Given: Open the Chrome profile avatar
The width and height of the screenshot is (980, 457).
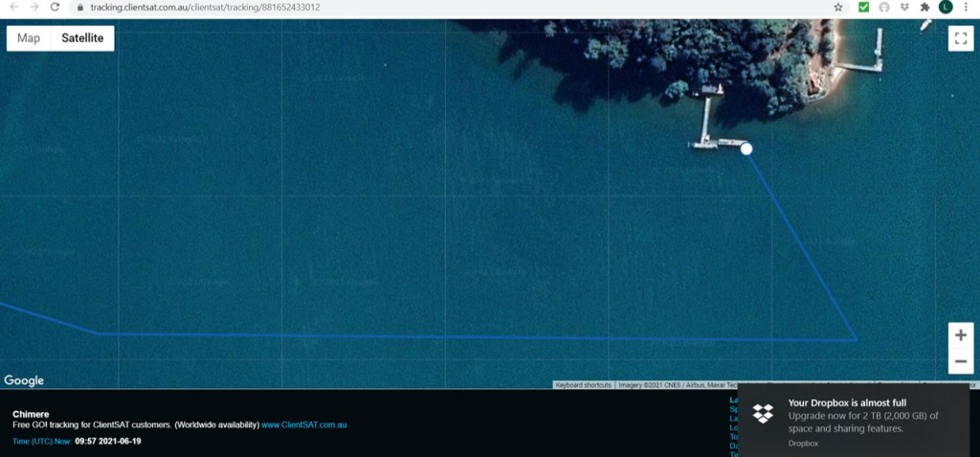Looking at the screenshot, I should [946, 7].
